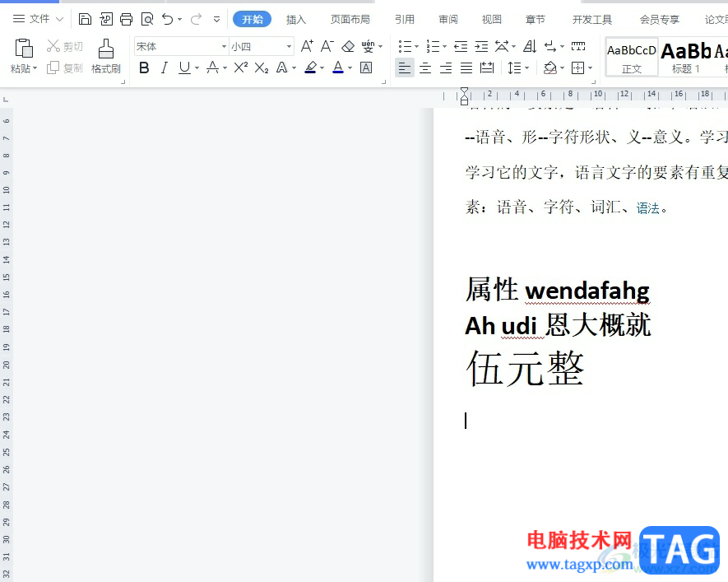
Task: Click the word wendafahg in document
Action: [x=587, y=291]
